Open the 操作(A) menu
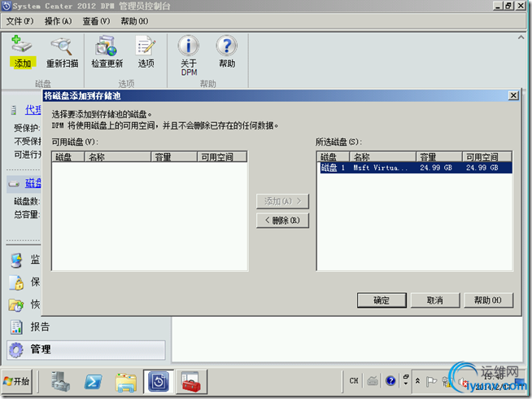This screenshot has width=532, height=399. 58,21
